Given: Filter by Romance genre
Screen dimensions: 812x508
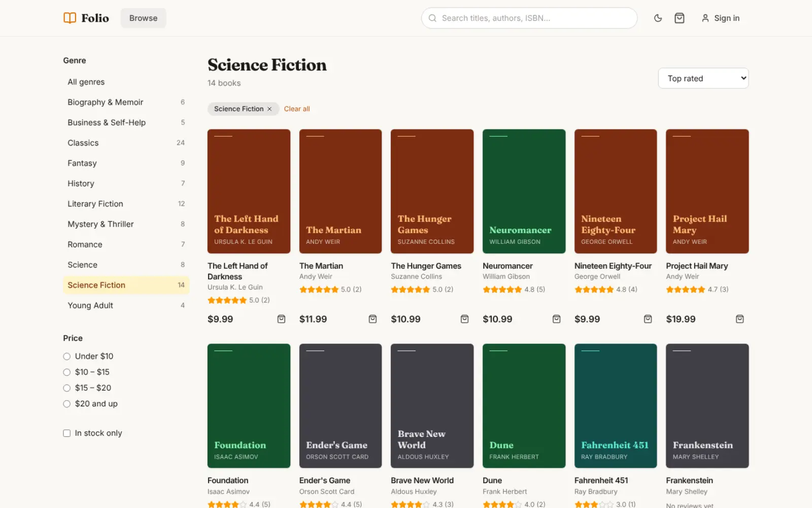Looking at the screenshot, I should coord(126,244).
